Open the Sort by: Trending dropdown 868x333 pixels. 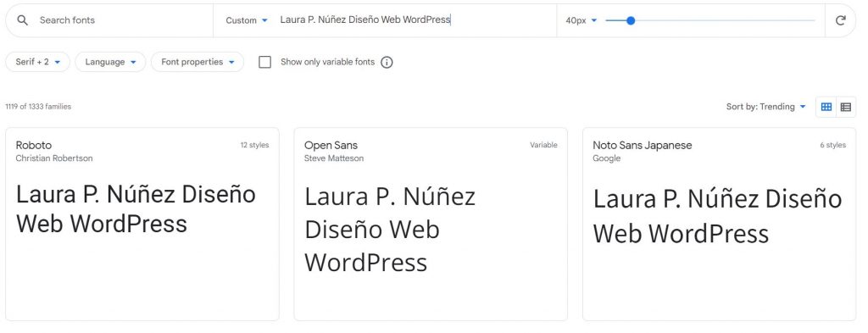pos(766,107)
